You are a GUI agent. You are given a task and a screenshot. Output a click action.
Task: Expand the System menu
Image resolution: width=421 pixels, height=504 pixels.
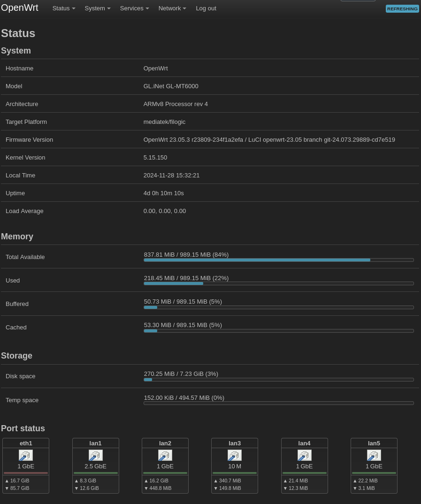coord(98,8)
